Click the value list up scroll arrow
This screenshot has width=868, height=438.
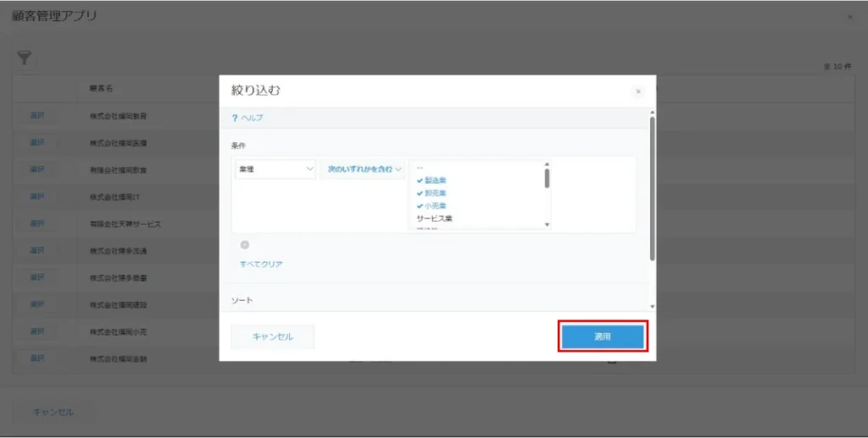click(547, 164)
